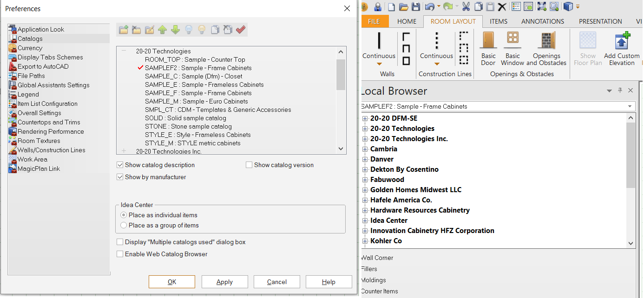The image size is (644, 298).
Task: Toggle Show by manufacturer checkbox
Action: 120,177
